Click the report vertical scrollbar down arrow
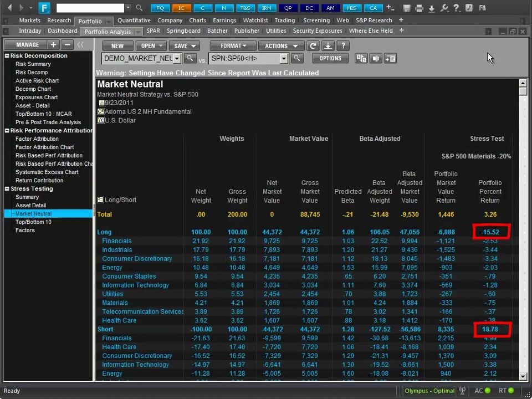The width and height of the screenshot is (532, 399). point(523,376)
